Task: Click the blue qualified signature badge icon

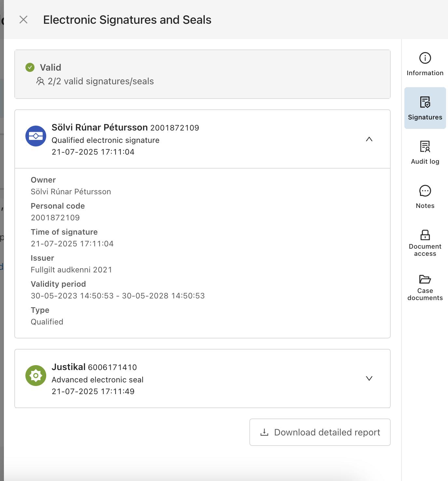Action: (x=36, y=136)
